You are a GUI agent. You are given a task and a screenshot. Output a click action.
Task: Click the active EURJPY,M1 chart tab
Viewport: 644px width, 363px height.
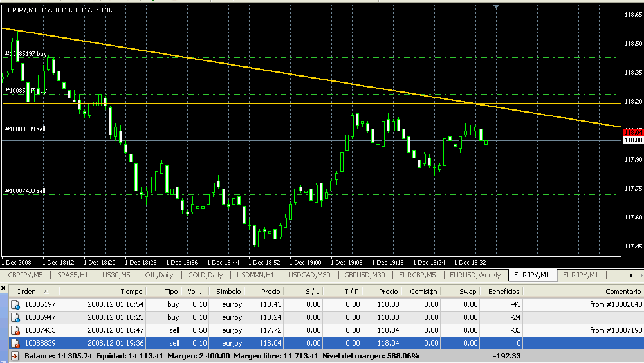pos(532,275)
